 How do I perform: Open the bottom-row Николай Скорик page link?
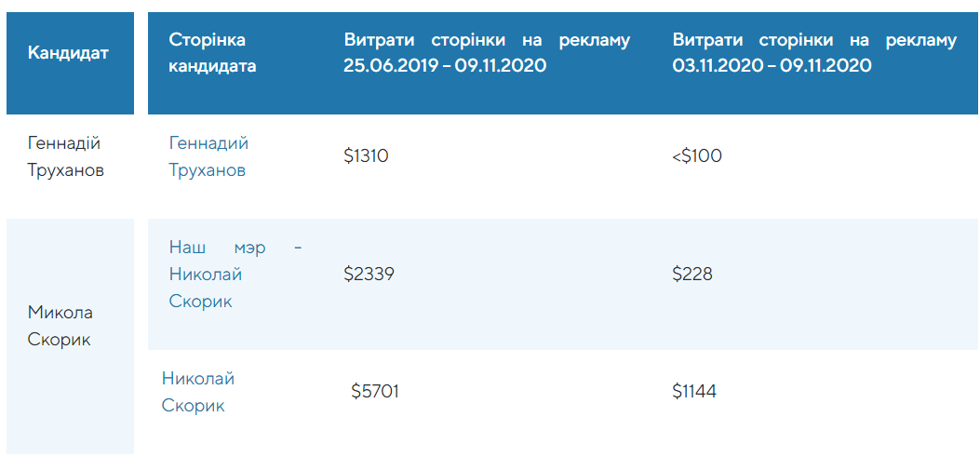point(198,392)
